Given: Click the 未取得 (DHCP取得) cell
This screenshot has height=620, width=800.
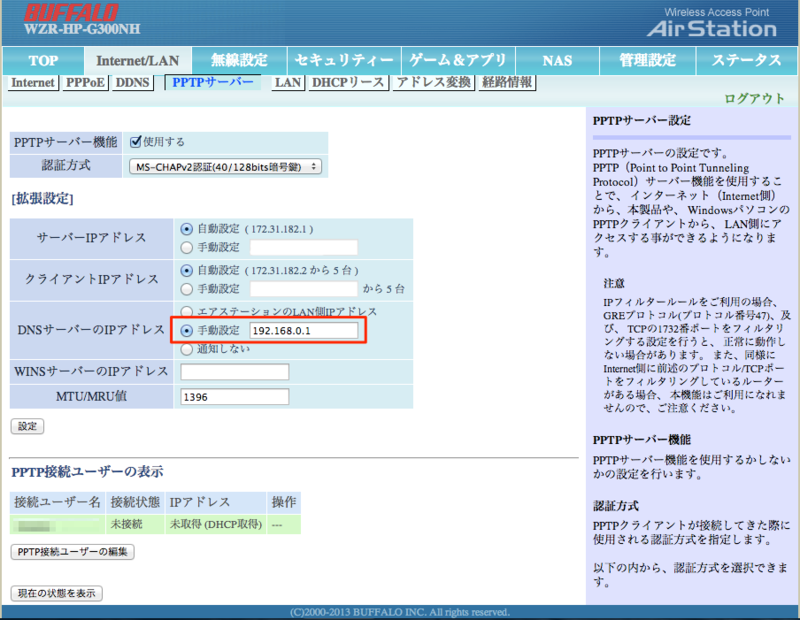Looking at the screenshot, I should coord(216,525).
